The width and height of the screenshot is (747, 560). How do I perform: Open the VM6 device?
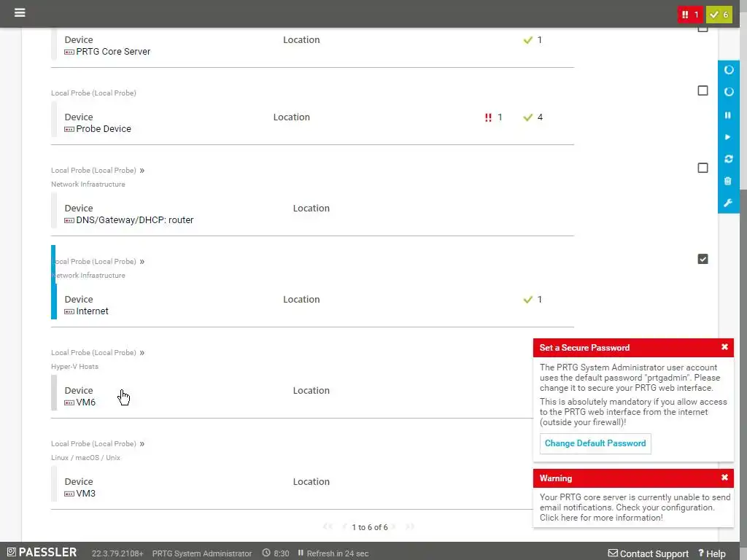(x=86, y=402)
